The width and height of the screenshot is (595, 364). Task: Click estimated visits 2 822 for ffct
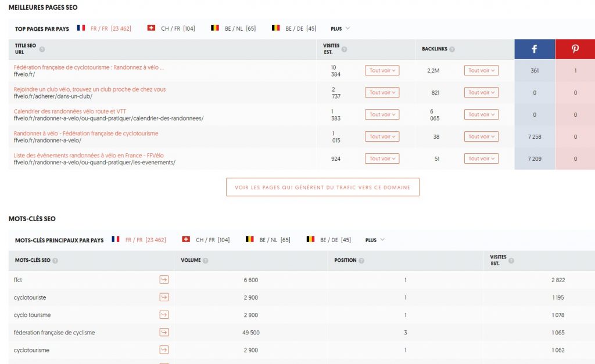(x=558, y=280)
